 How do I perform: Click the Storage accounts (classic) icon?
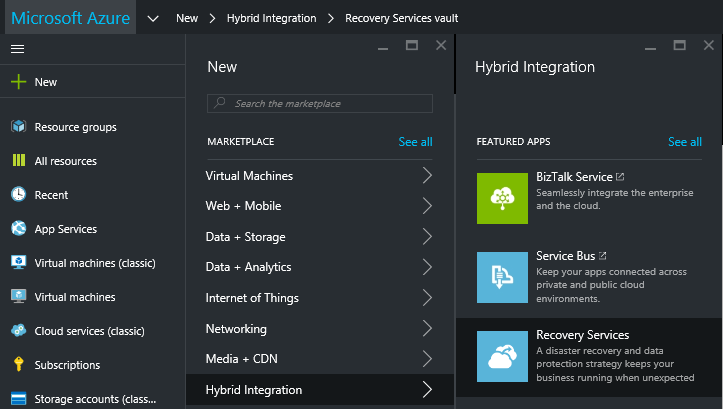[18, 398]
